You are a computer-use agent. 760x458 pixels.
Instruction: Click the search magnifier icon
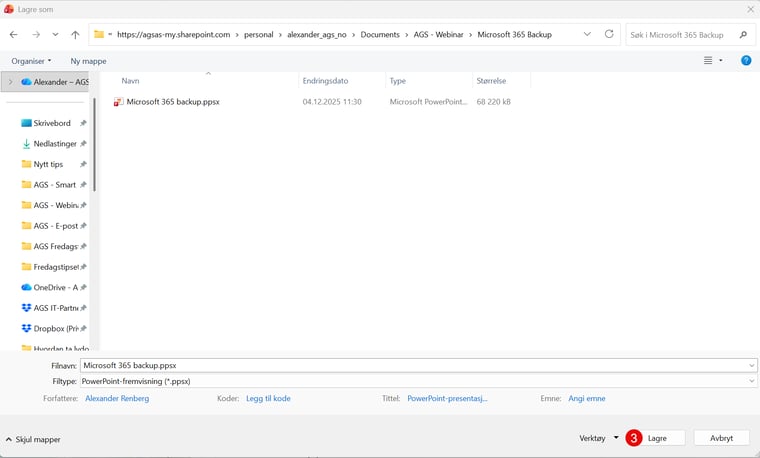click(743, 35)
